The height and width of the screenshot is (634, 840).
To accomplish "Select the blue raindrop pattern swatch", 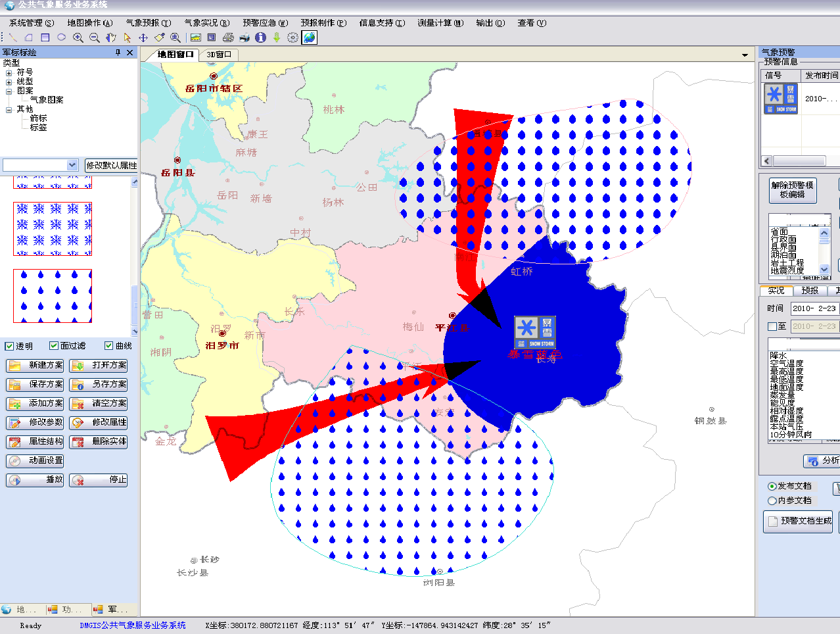I will point(53,296).
